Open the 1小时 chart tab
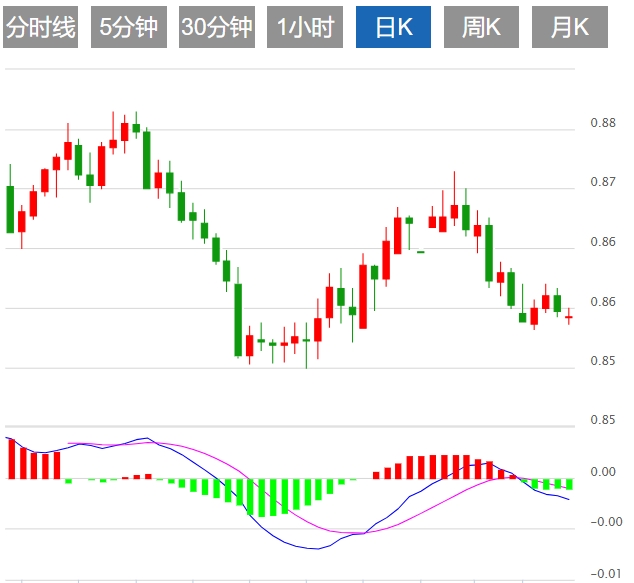Viewport: 634px width, 583px height. (305, 27)
